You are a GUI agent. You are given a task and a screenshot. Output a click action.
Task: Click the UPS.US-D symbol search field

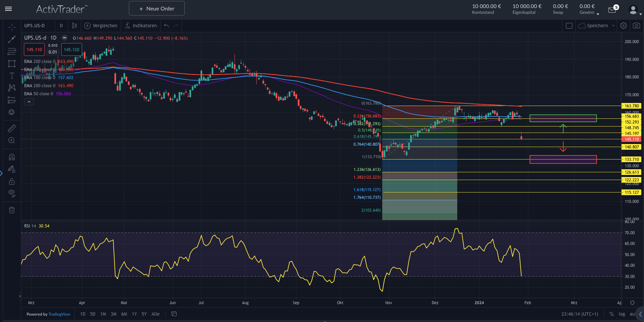(x=37, y=26)
